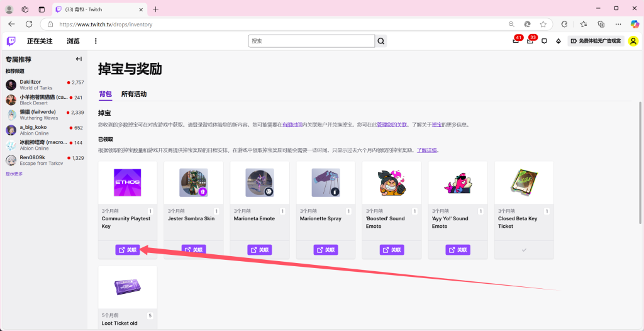Open the inbox icon with 33 badge
This screenshot has width=644, height=331.
pos(530,41)
